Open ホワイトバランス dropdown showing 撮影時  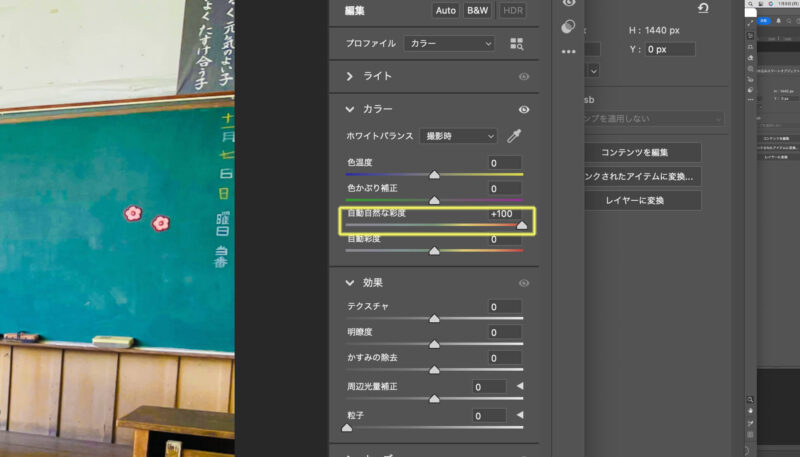coord(458,136)
